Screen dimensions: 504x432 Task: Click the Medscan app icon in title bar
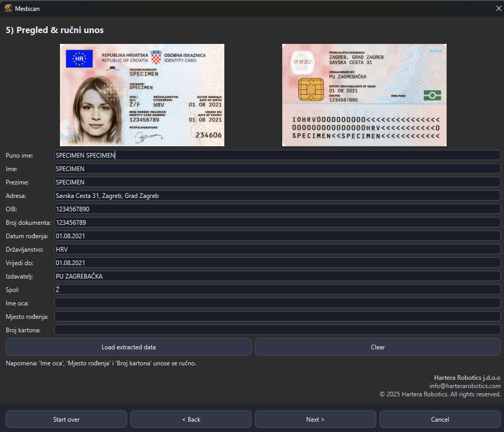click(8, 8)
